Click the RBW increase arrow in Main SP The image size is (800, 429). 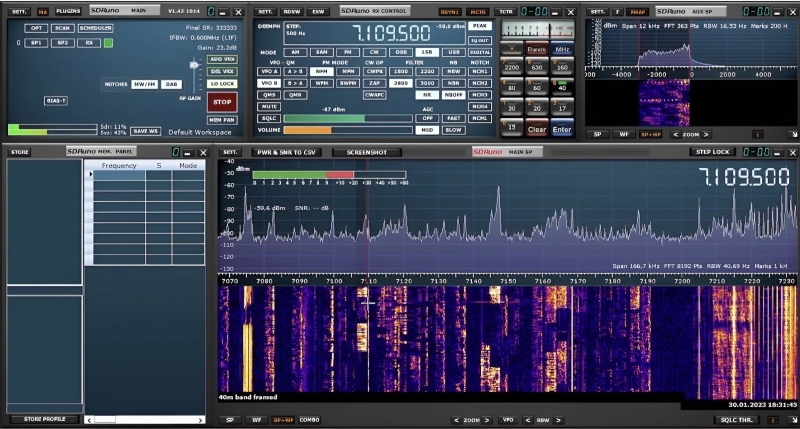click(x=558, y=420)
